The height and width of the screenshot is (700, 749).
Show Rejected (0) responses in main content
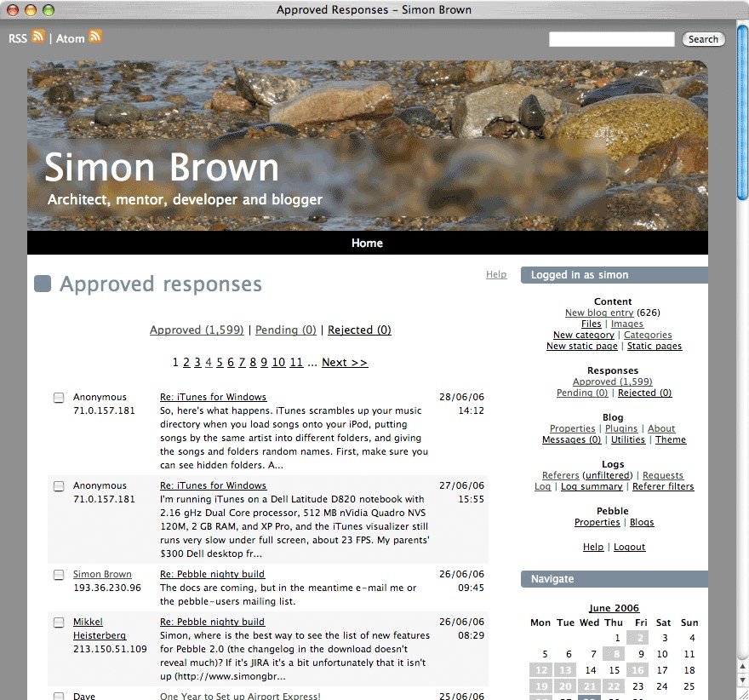click(359, 330)
